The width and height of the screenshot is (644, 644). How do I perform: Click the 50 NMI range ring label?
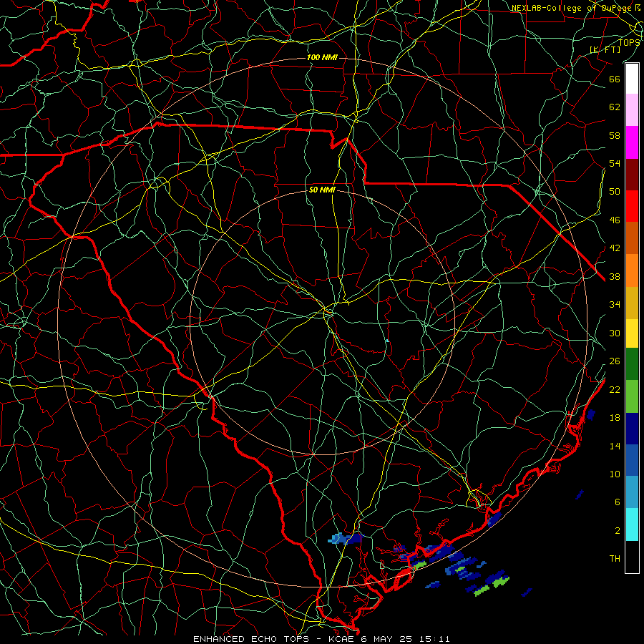tap(322, 190)
